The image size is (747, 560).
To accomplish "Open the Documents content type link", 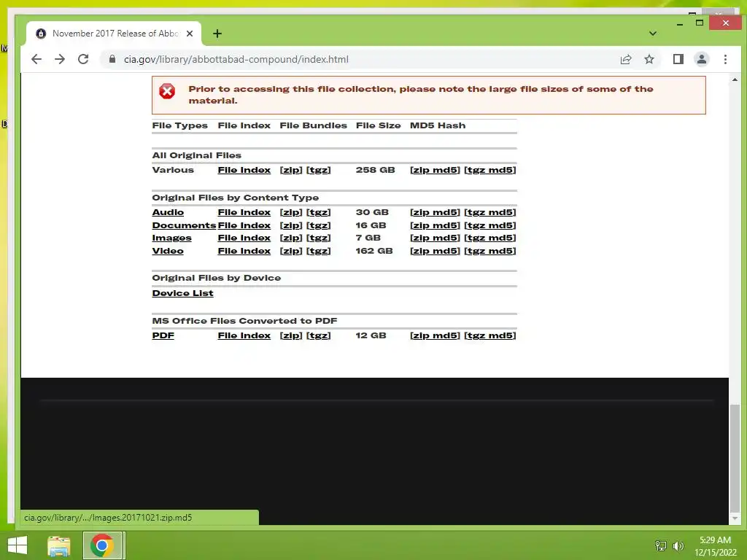I will pyautogui.click(x=184, y=225).
